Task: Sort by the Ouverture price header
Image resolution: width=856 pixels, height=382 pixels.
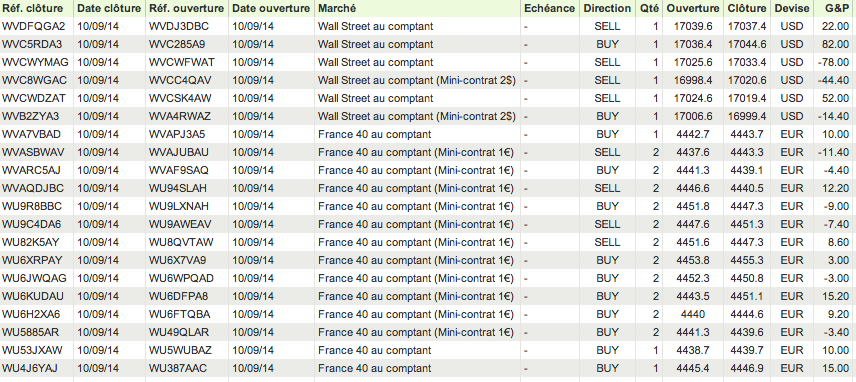Action: (x=693, y=9)
